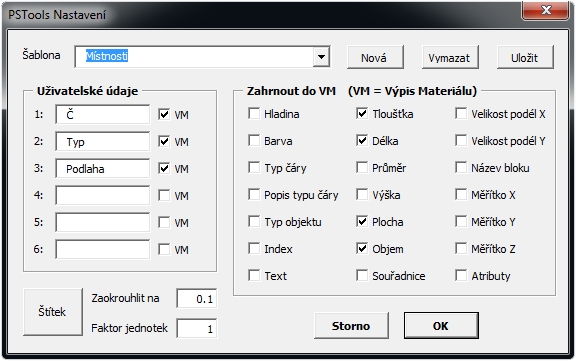Check the Výška checkbox
This screenshot has width=576, height=361.
tap(362, 194)
